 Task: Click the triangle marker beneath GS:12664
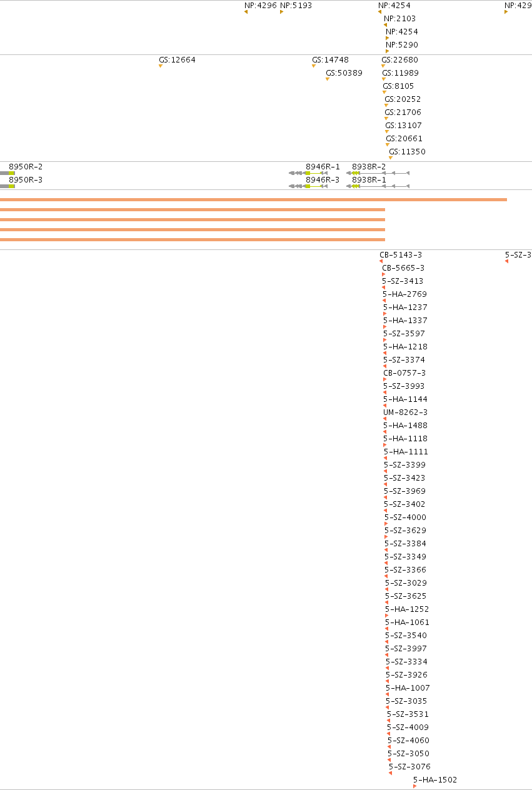click(161, 66)
